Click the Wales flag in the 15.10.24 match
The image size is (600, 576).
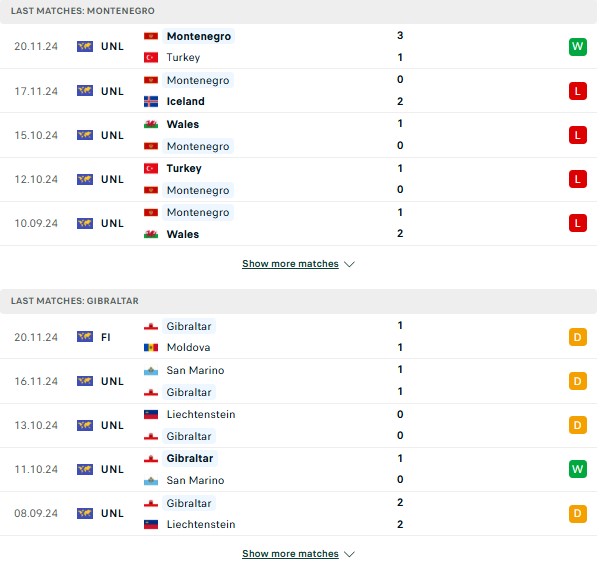click(x=151, y=124)
